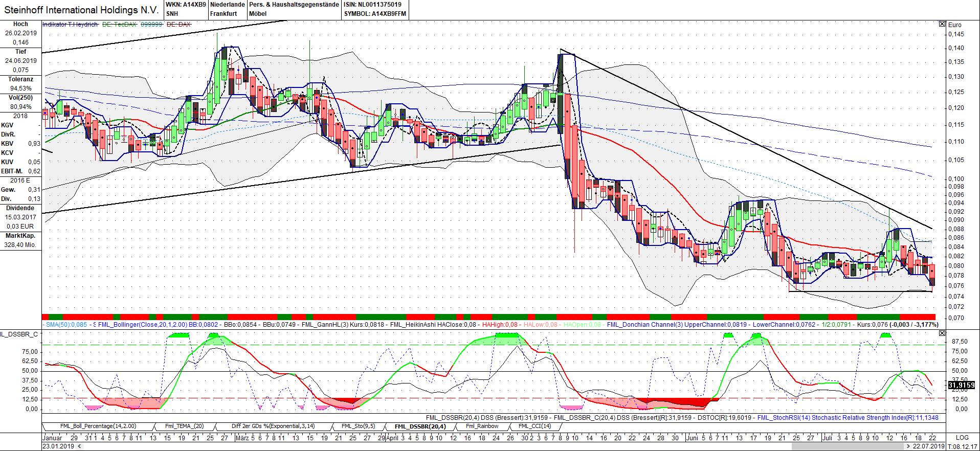
Task: Click the MarktKap. value 328,40 Mio.
Action: pyautogui.click(x=20, y=245)
